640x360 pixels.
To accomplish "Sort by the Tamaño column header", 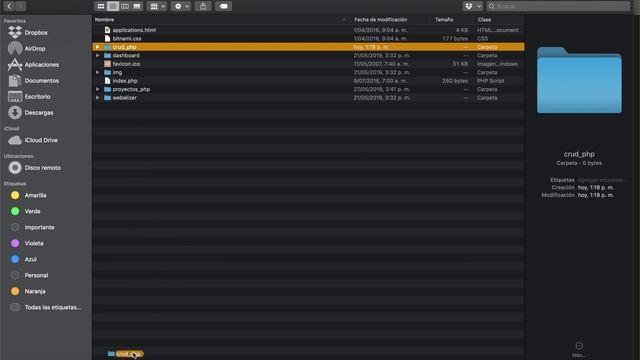I will [444, 20].
